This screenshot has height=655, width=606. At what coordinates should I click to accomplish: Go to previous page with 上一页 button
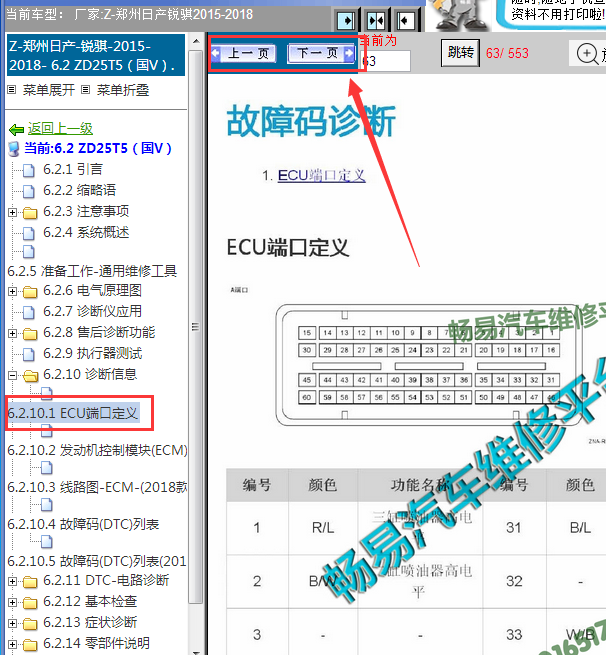(x=244, y=53)
